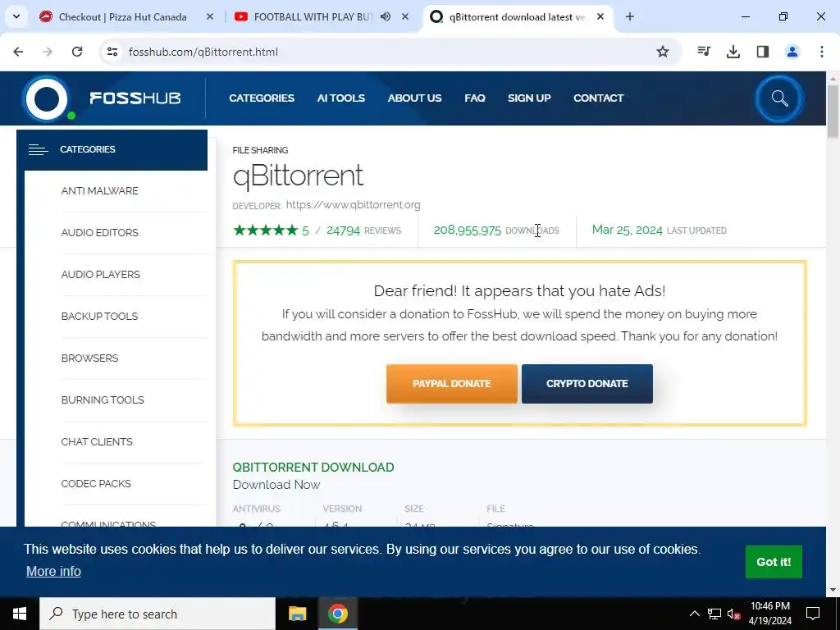The height and width of the screenshot is (630, 840).
Task: Click scrollbar down arrow
Action: pyautogui.click(x=833, y=590)
